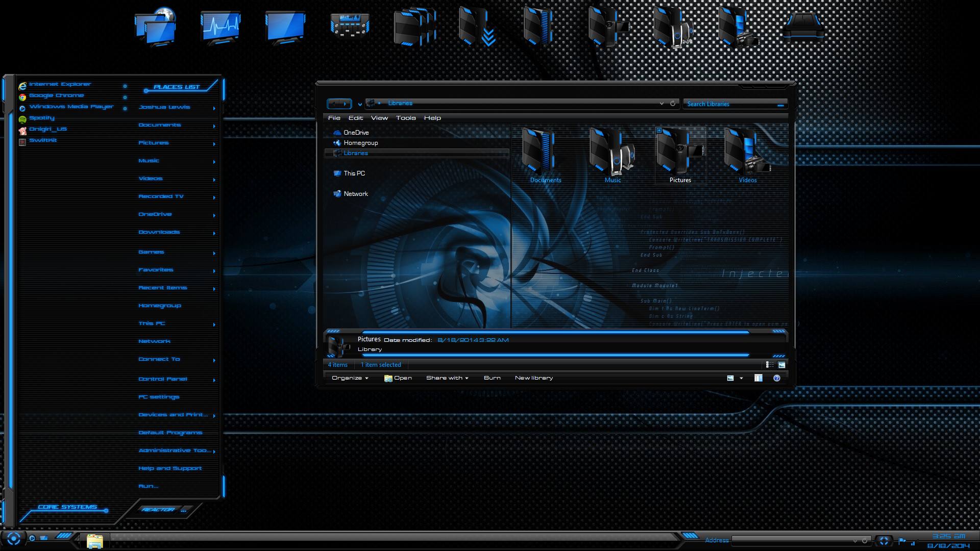Click the Help question mark icon

pos(777,378)
